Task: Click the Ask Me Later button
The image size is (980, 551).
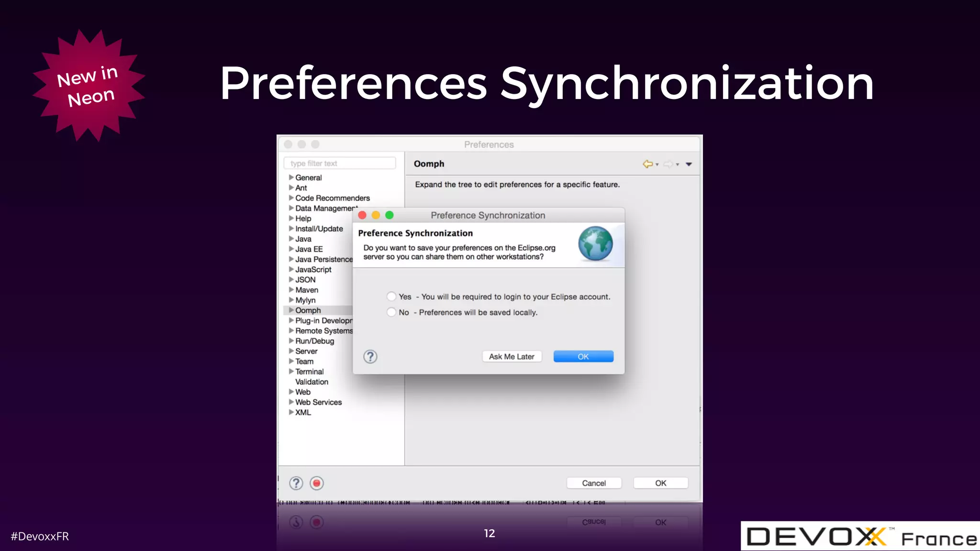Action: [x=512, y=356]
